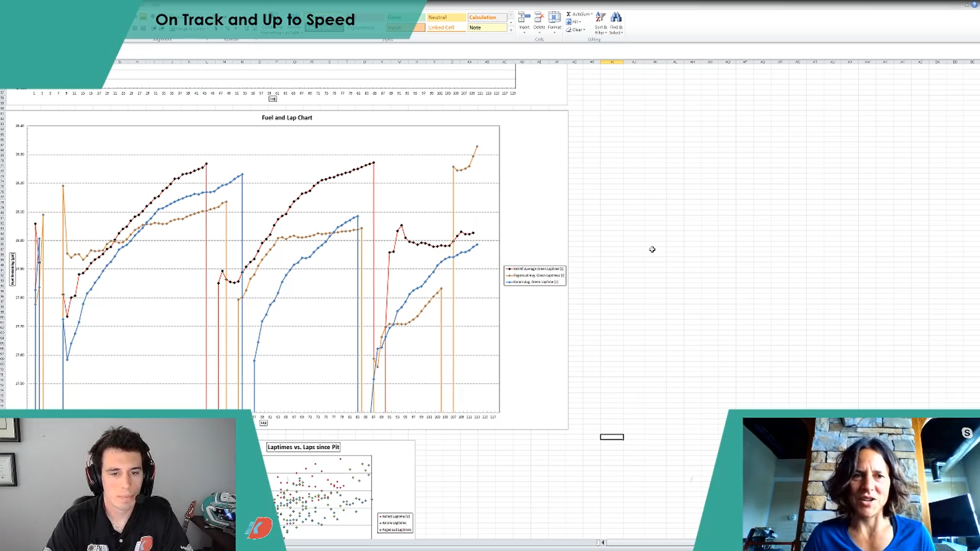Select Pagenaud Laptimes entry in scatter legend
The height and width of the screenshot is (551, 980).
point(396,530)
